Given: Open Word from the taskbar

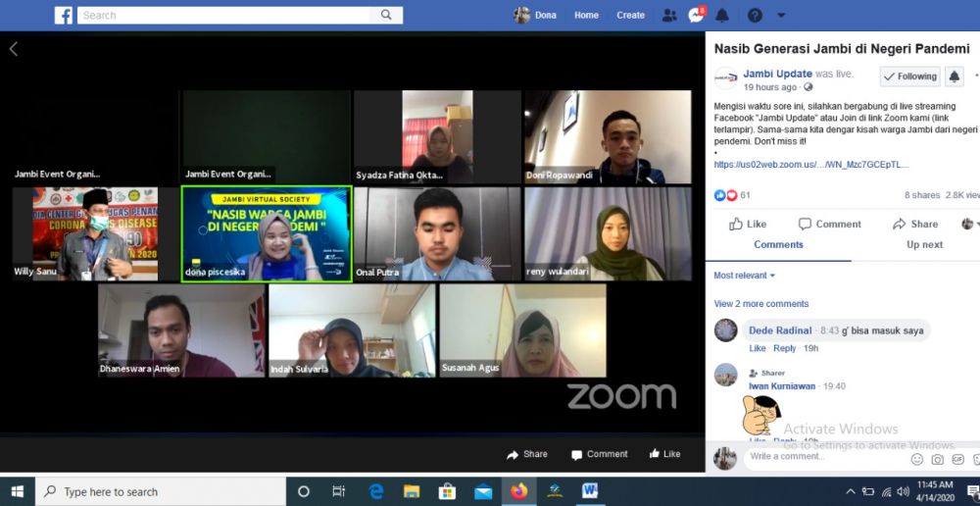Looking at the screenshot, I should 589,491.
